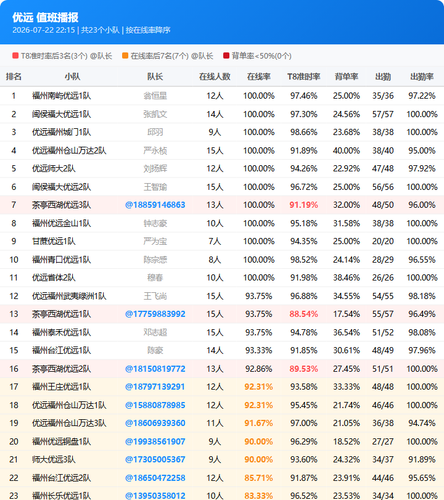This screenshot has height=500, width=444.
Task: Select the 小队 column header
Action: pyautogui.click(x=72, y=77)
